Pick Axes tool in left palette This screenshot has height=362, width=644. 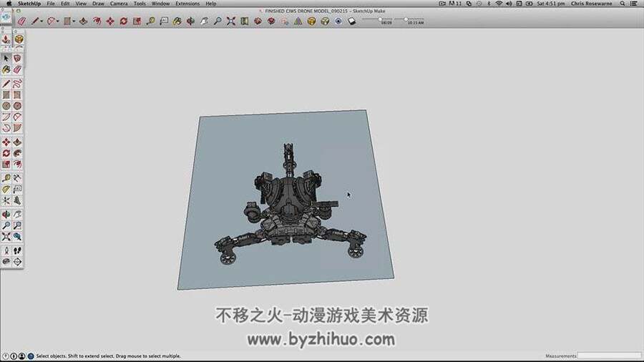6,201
